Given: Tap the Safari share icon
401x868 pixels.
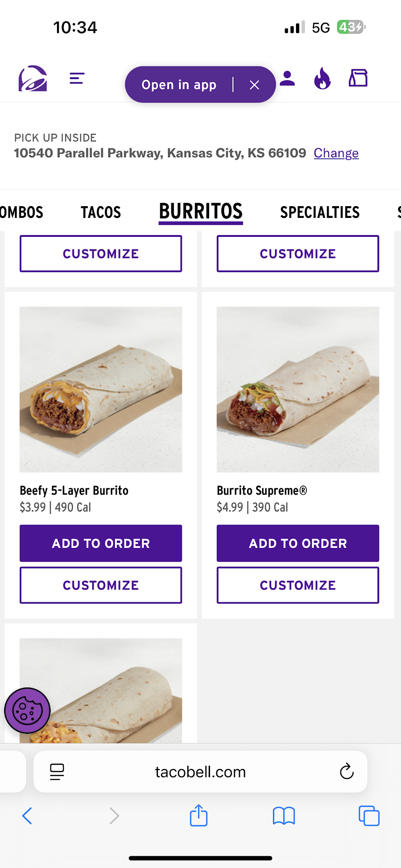Looking at the screenshot, I should point(199,816).
